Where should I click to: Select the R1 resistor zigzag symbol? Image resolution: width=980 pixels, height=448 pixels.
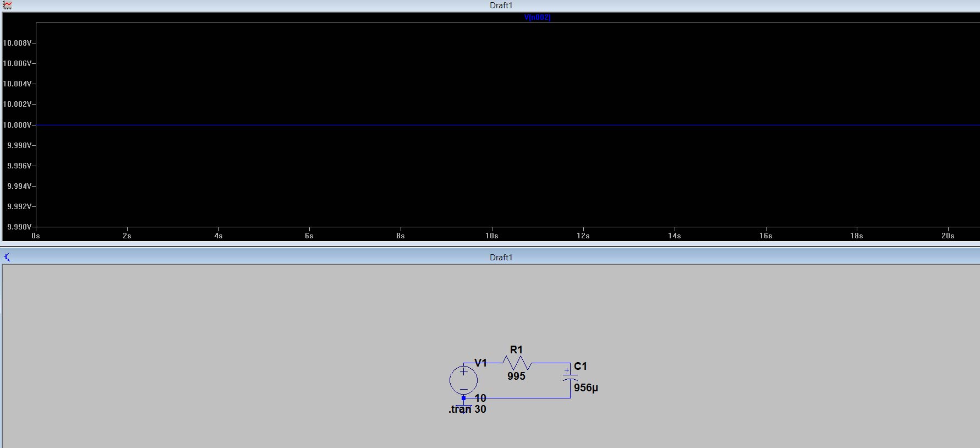(516, 363)
